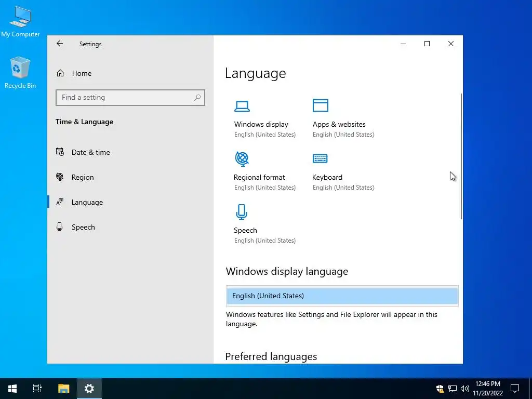Click the Keyboard tile label
Screen dimensions: 532x399
327,178
